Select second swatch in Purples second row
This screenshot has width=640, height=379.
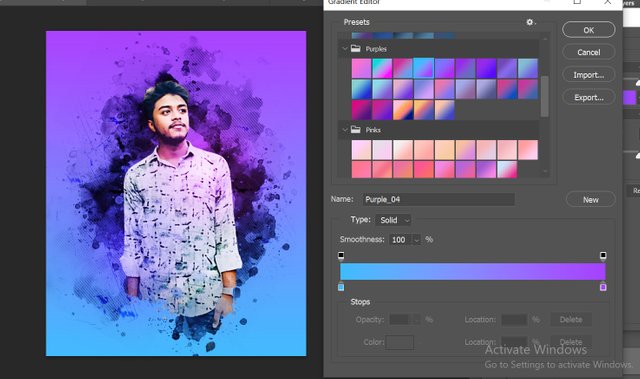click(382, 89)
